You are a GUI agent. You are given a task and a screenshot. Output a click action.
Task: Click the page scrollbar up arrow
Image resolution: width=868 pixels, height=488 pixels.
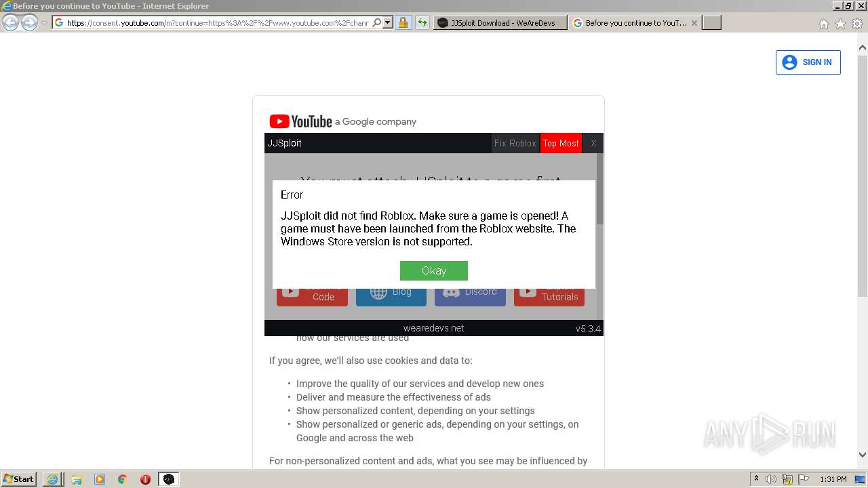point(863,47)
